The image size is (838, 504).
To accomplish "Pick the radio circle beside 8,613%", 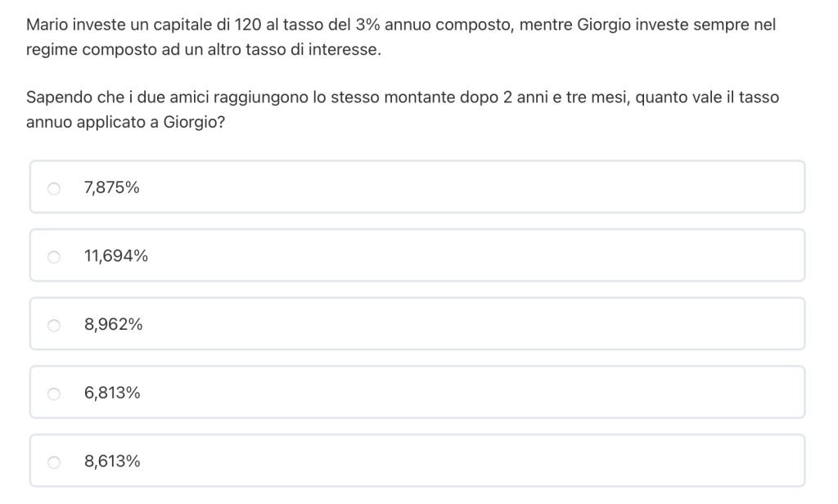I will [x=54, y=461].
